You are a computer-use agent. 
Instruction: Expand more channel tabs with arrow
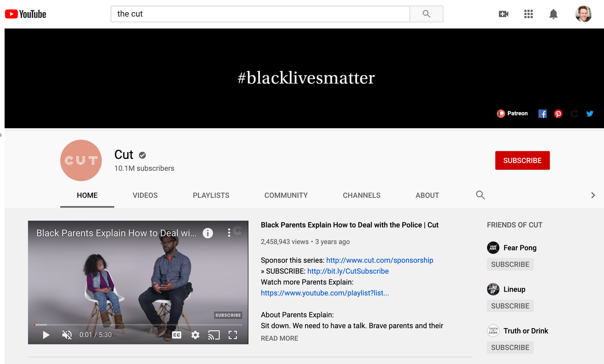(x=593, y=195)
